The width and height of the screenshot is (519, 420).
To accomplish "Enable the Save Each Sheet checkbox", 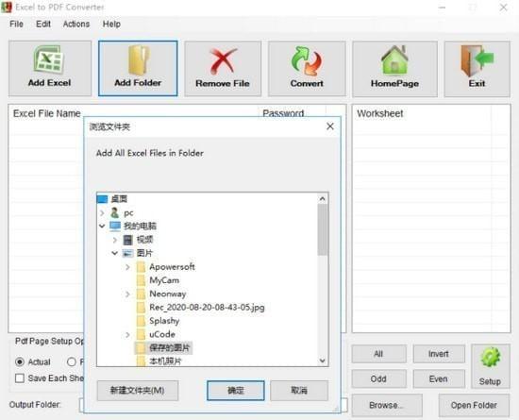I will coord(20,378).
